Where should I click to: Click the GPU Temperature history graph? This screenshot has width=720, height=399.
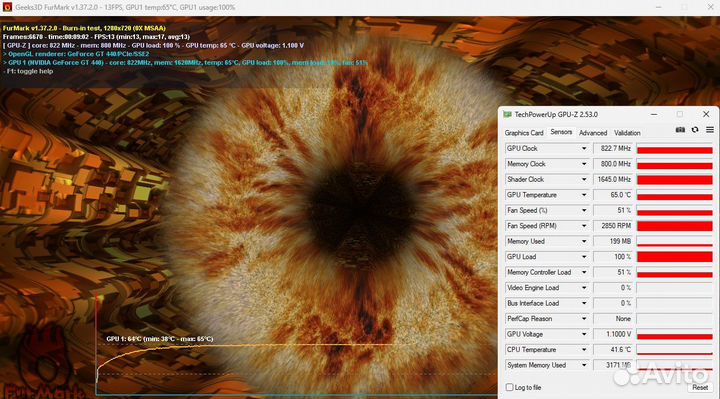coord(675,195)
